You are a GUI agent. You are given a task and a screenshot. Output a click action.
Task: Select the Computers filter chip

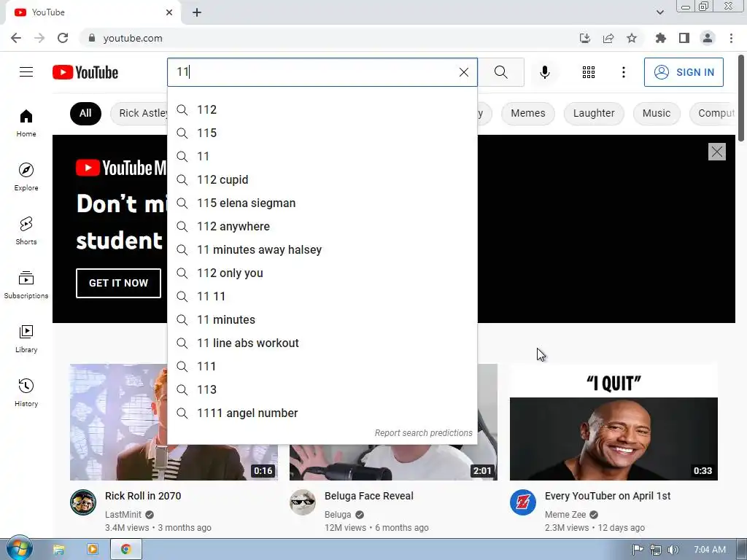coord(713,113)
